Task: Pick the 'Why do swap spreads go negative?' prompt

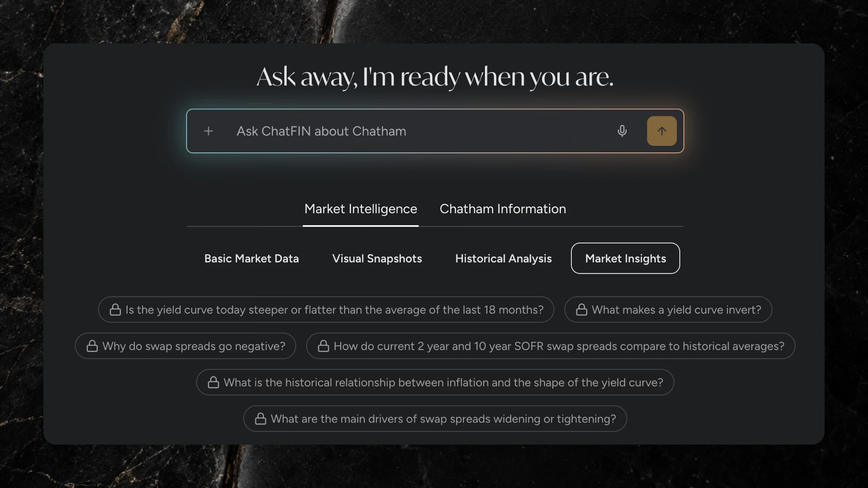Action: pyautogui.click(x=185, y=346)
